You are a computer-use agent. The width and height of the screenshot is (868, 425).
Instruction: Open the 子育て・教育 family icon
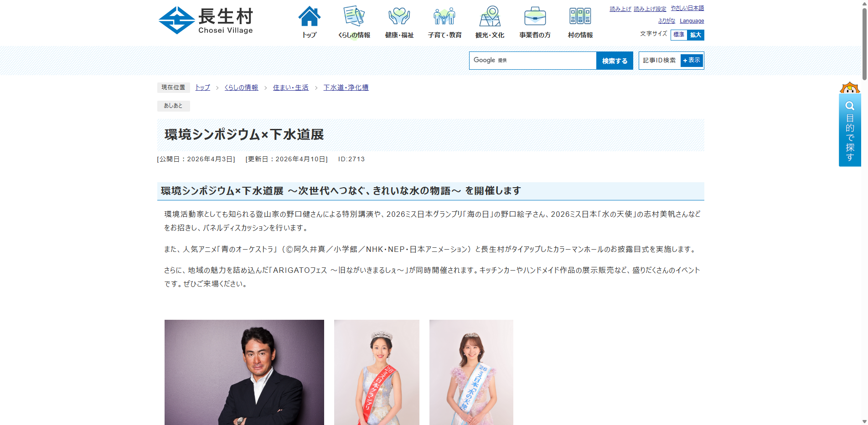[x=444, y=17]
